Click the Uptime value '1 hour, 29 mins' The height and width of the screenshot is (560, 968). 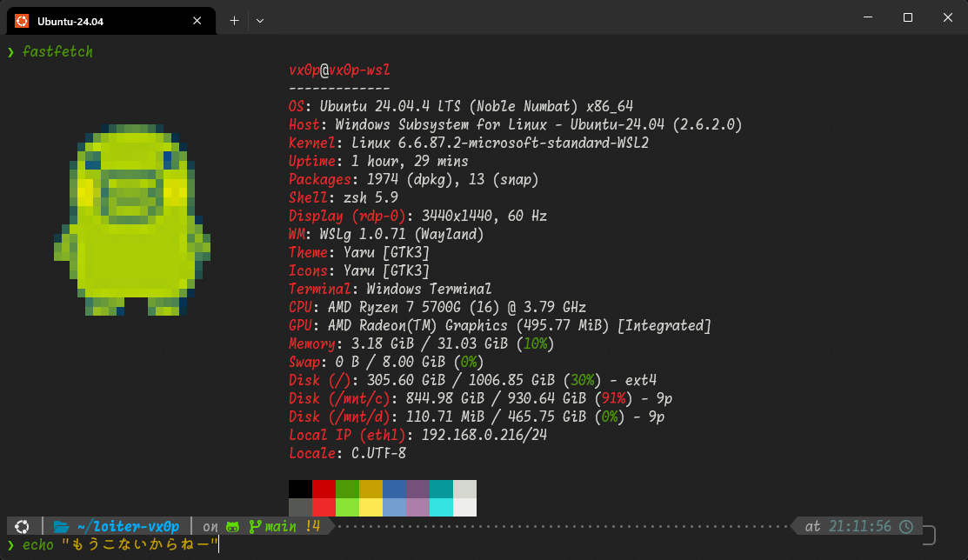point(410,161)
